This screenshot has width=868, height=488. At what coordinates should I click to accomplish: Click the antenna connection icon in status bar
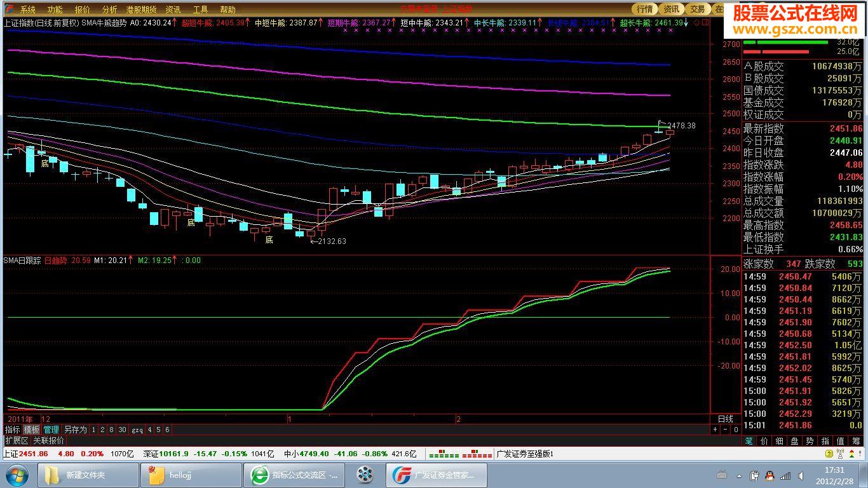[841, 454]
